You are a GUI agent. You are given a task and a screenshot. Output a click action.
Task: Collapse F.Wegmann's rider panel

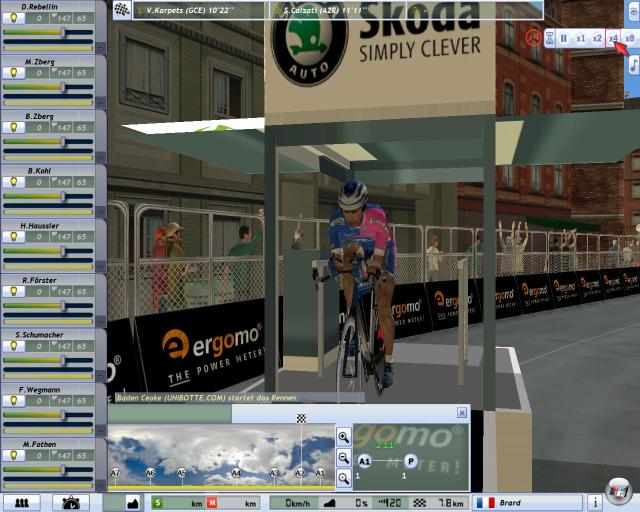click(x=100, y=431)
